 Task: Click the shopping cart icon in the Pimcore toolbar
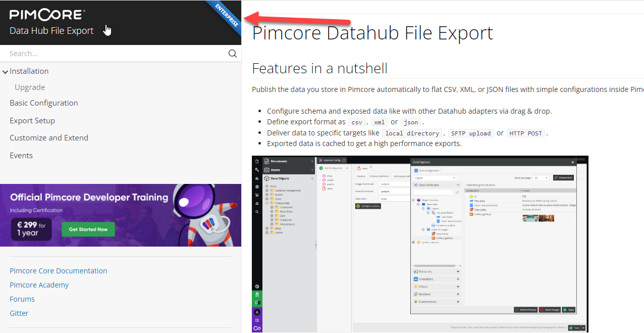point(257,195)
